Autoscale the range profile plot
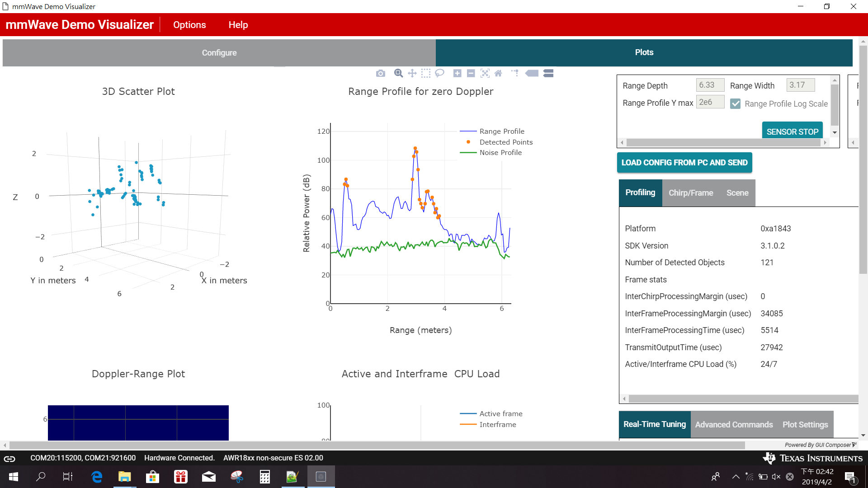The image size is (868, 488). pos(485,73)
